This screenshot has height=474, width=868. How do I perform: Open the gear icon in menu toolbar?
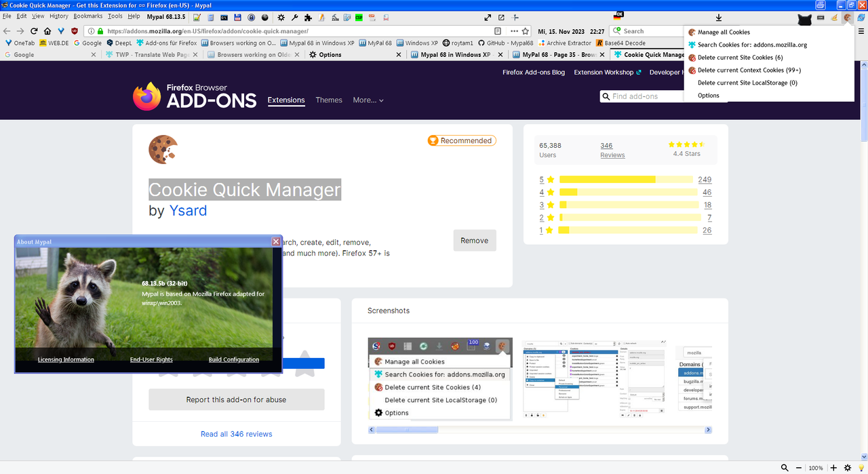281,18
